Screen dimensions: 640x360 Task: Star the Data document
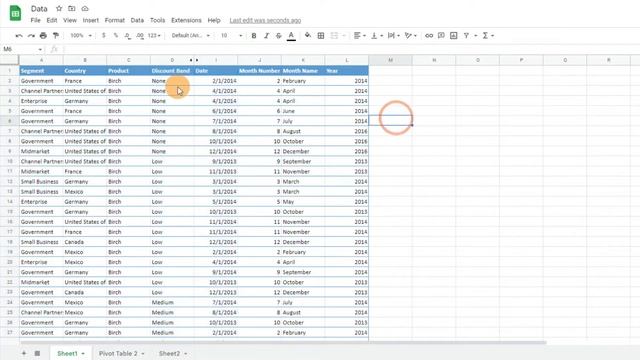59,9
